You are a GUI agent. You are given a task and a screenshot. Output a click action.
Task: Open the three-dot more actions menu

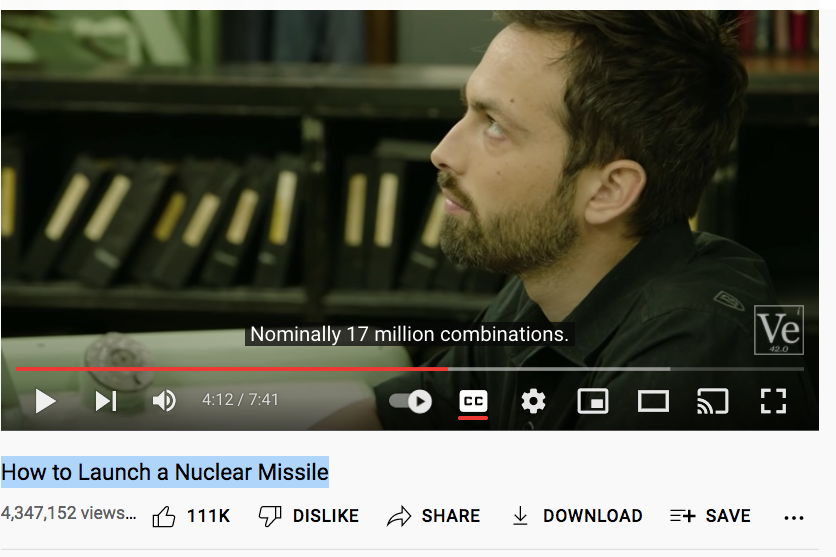pos(794,518)
